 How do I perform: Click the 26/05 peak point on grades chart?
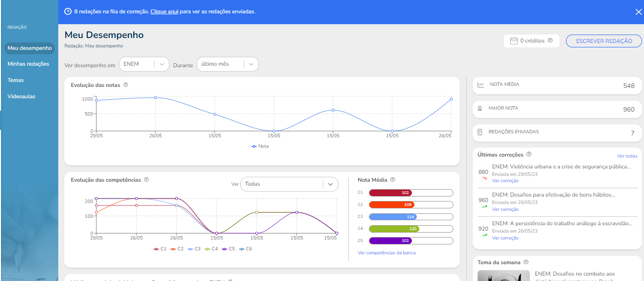pyautogui.click(x=156, y=98)
